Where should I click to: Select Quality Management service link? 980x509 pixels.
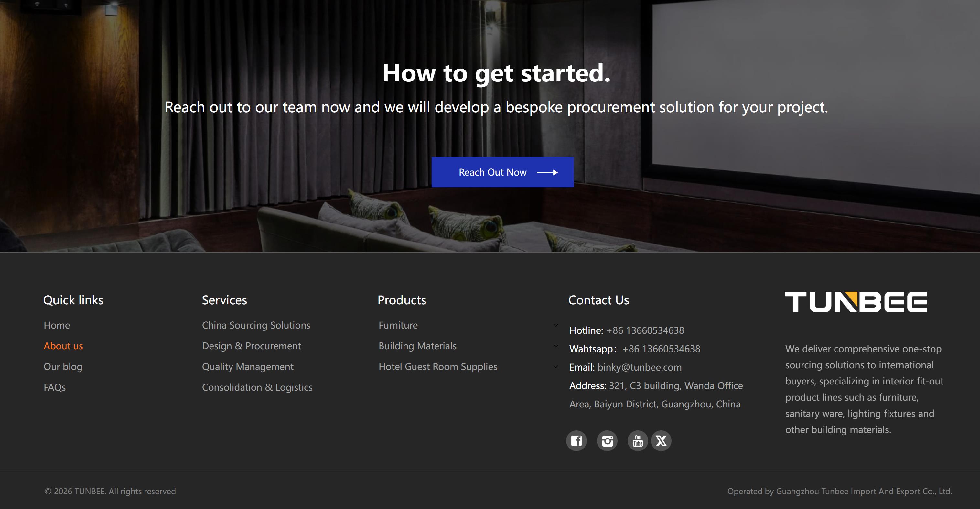click(248, 367)
